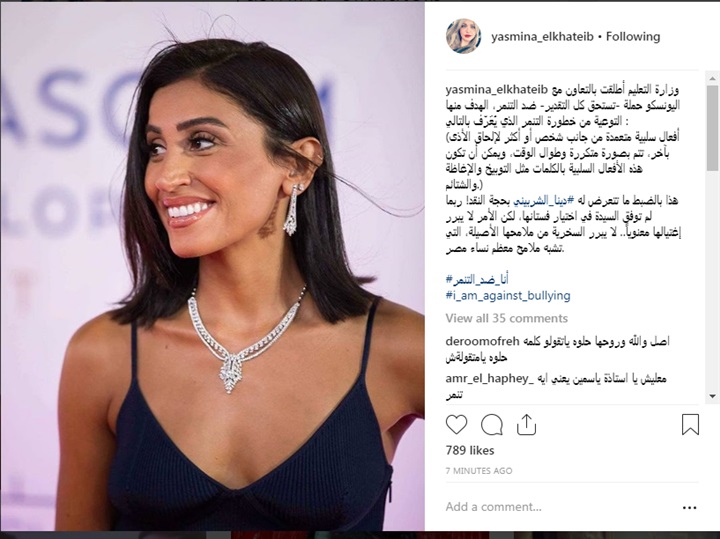Viewport: 720px width, 539px height.
Task: Click the caption panel scrollbar thumb
Action: coord(713,128)
